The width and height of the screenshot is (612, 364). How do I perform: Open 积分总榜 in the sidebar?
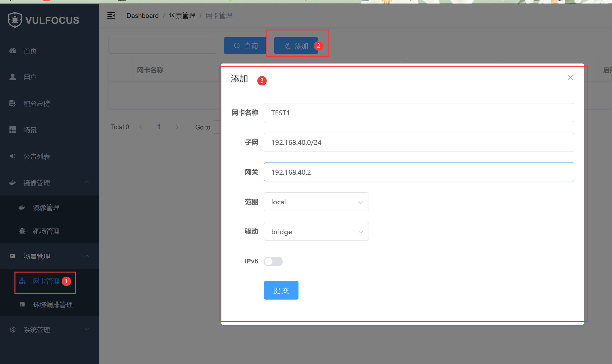pos(49,103)
